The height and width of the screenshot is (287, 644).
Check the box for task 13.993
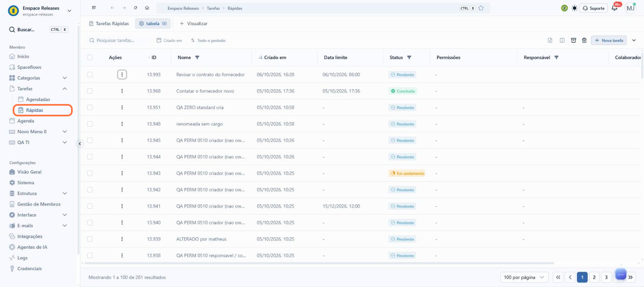click(90, 74)
